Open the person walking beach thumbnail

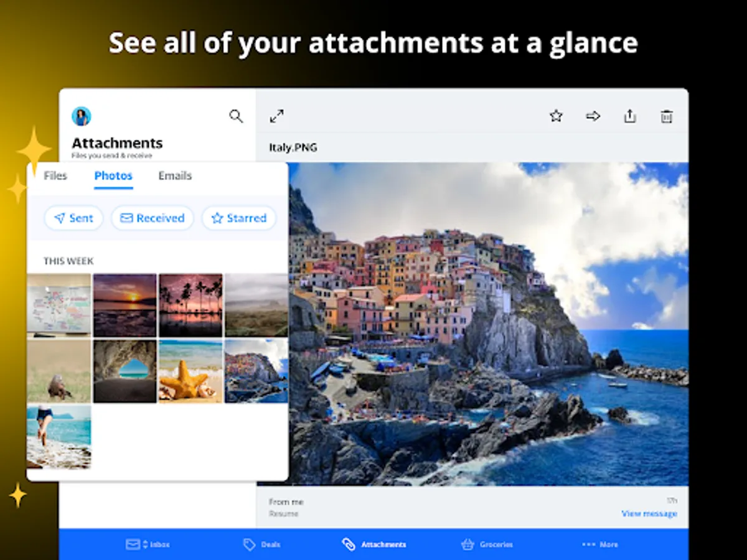(x=59, y=437)
